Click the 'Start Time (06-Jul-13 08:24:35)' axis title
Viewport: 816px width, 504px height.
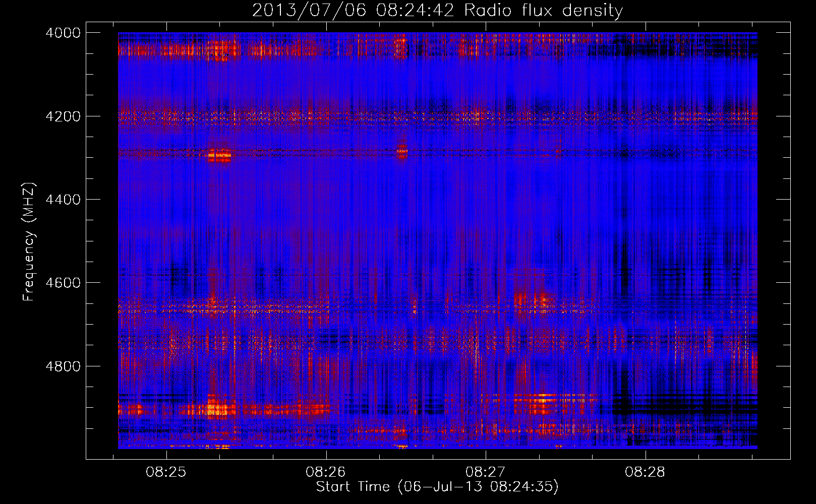tap(437, 487)
